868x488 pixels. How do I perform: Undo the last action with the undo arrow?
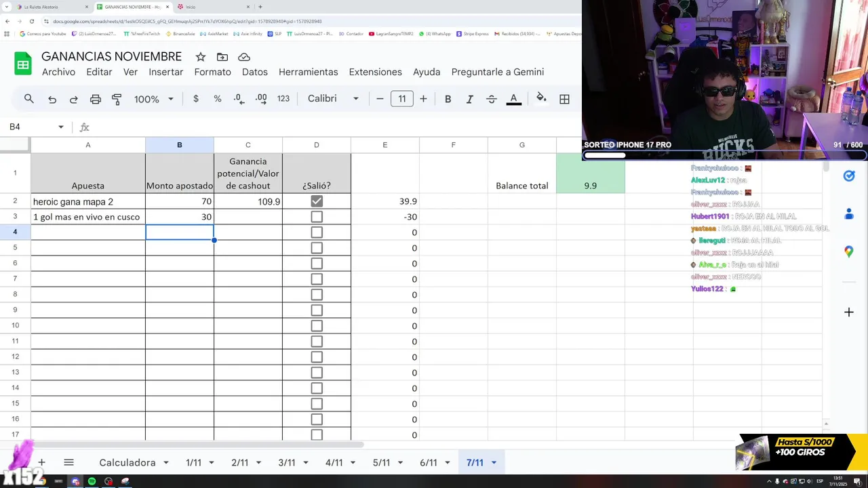click(52, 99)
